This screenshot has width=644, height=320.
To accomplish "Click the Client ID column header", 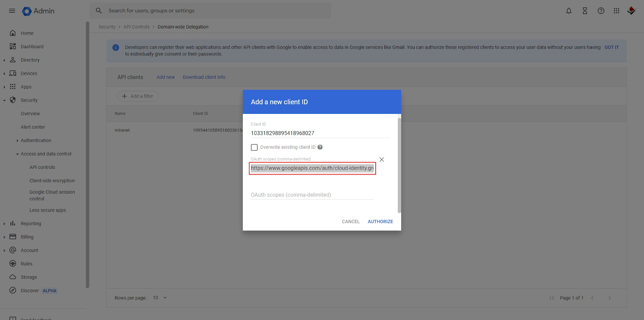I will click(200, 114).
